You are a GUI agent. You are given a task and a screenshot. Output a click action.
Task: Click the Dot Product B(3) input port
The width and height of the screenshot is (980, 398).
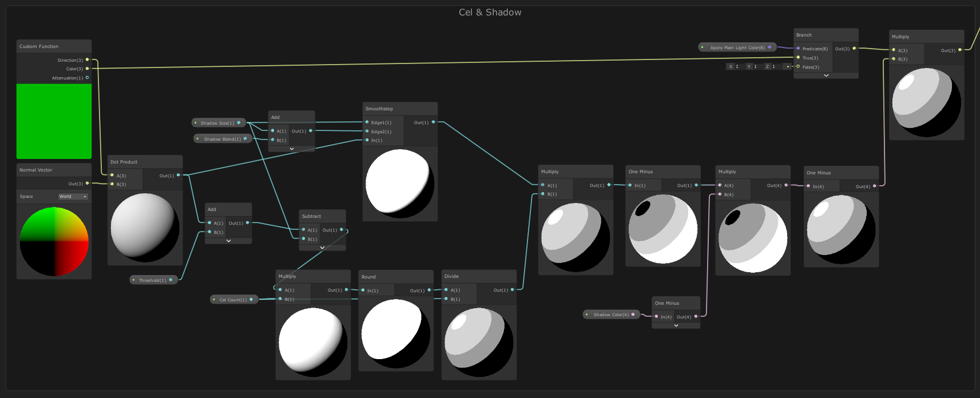point(112,184)
